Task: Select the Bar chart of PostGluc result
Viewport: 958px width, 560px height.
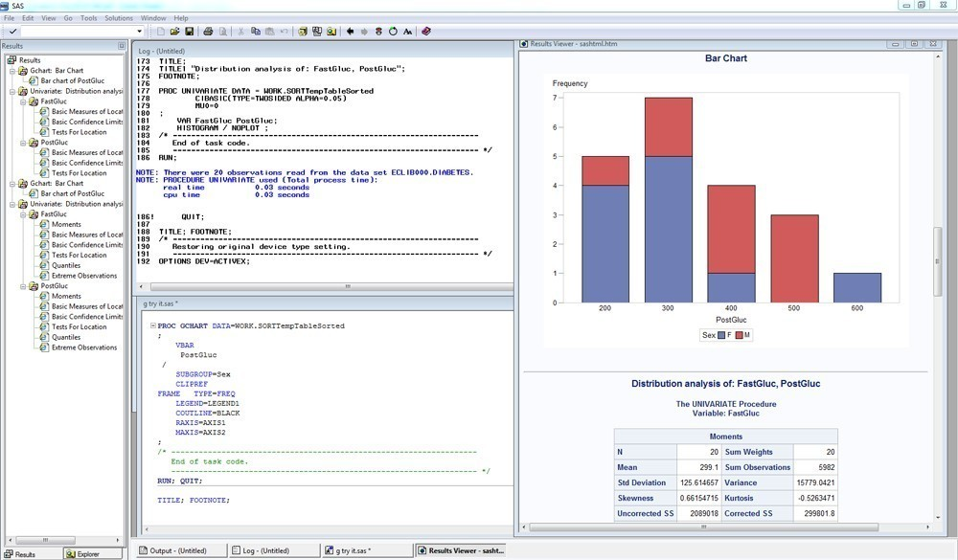Action: click(x=72, y=80)
